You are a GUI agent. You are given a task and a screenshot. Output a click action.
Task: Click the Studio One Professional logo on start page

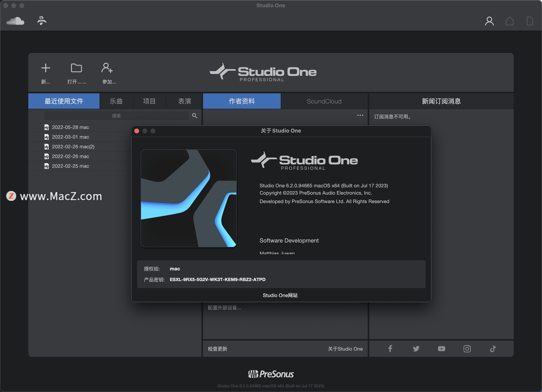click(263, 72)
